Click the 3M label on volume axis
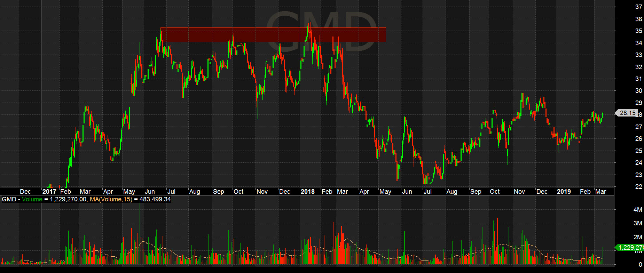This screenshot has height=273, width=644. pos(637,223)
